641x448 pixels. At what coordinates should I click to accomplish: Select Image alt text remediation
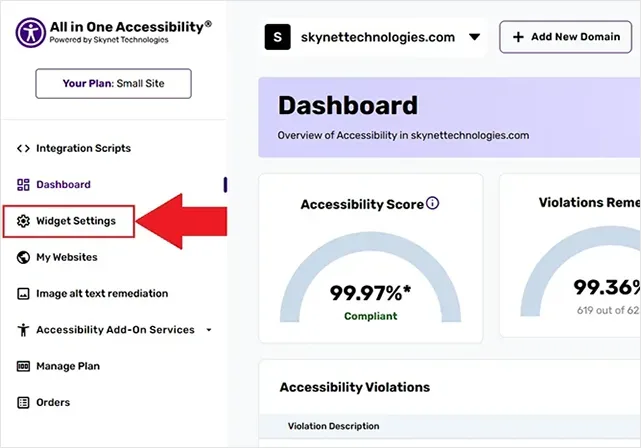(x=102, y=294)
